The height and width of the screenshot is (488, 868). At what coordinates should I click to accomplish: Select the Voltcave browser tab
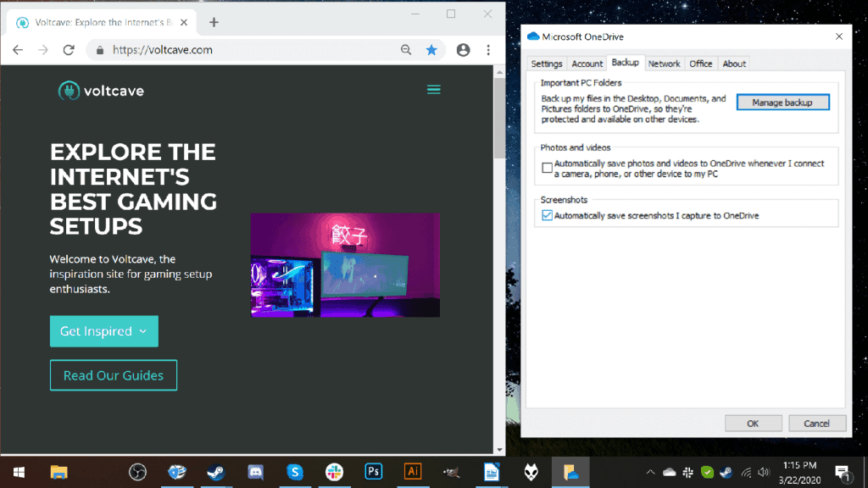pos(100,22)
